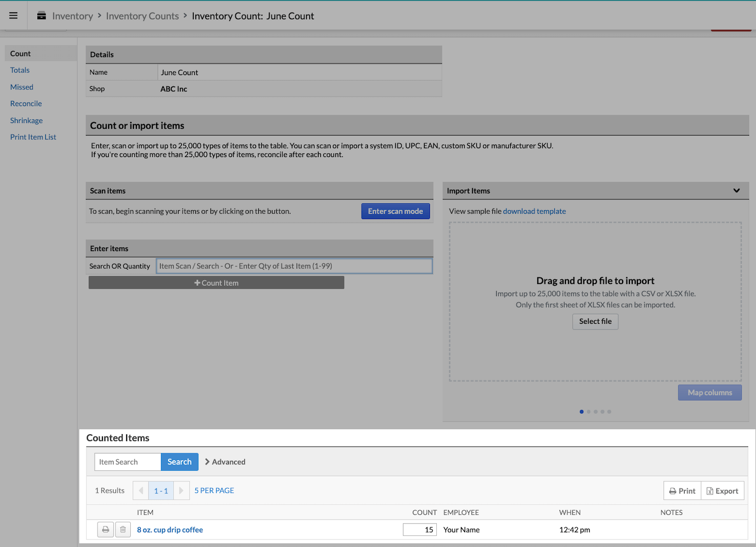Screen dimensions: 756x547
Task: Click the Inventory register icon in breadcrumb
Action: coord(41,16)
